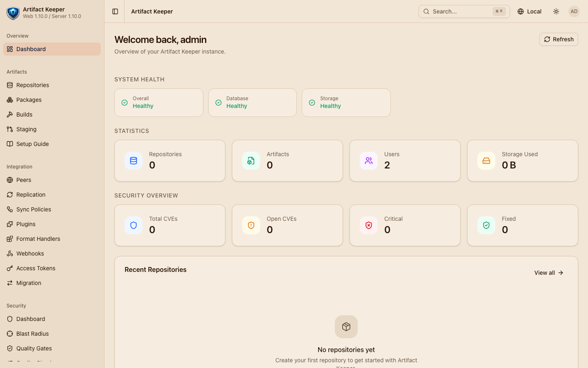Click View all recent repositories
The image size is (588, 368).
tap(549, 273)
